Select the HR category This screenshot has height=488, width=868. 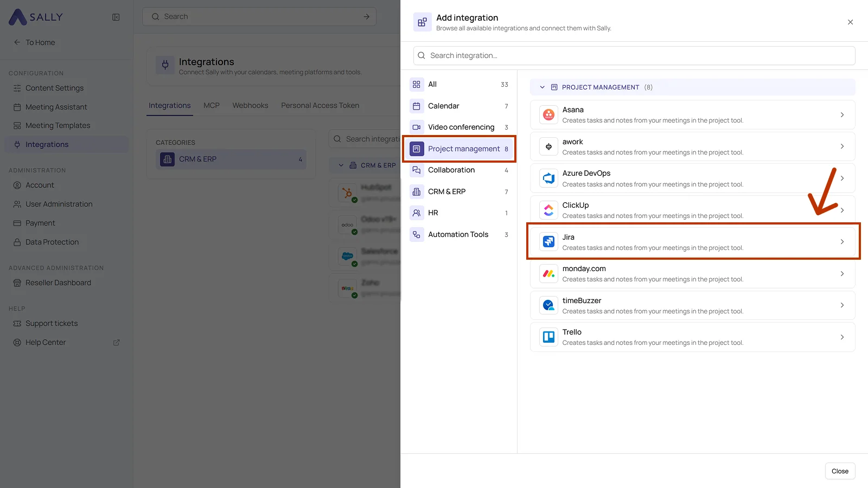[x=459, y=213]
